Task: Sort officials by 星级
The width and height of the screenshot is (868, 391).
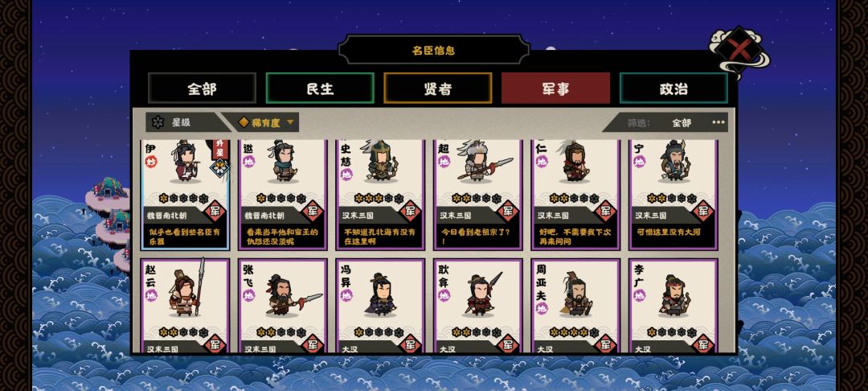Action: click(x=182, y=122)
